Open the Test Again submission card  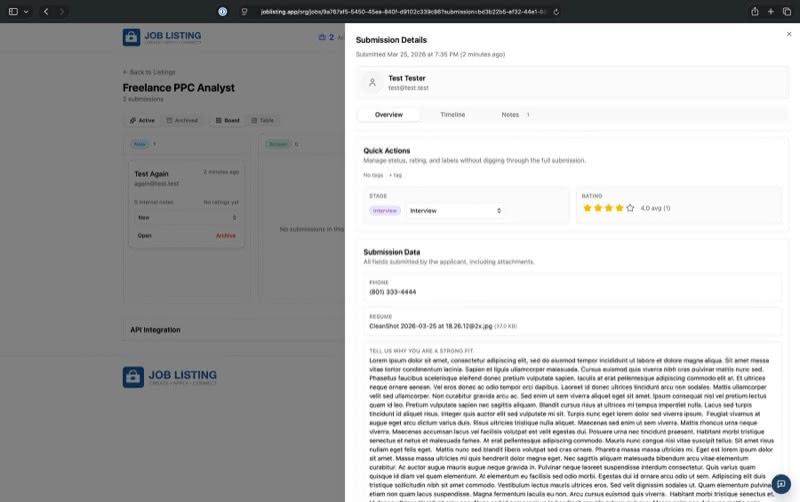[x=186, y=204]
